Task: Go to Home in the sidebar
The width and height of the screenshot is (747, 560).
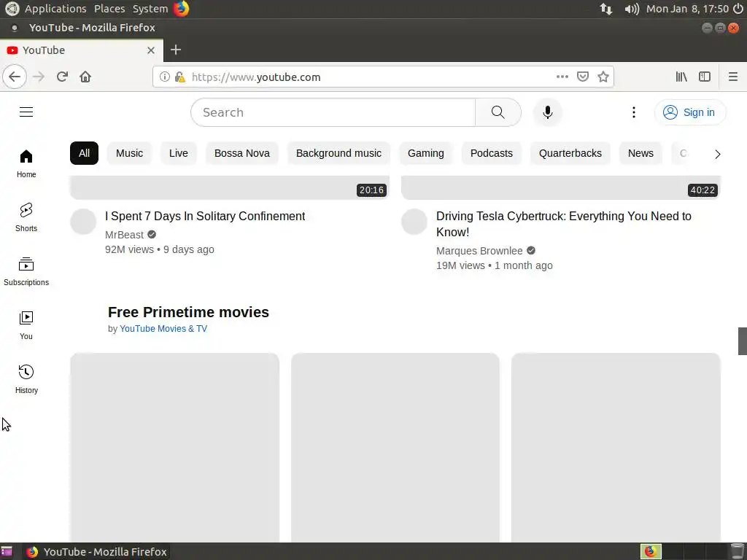Action: click(x=26, y=163)
